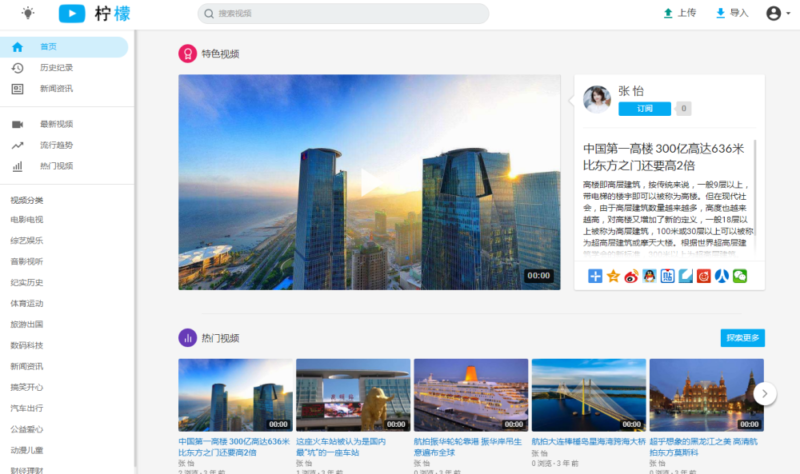Viewport: 800px width, 474px height.
Task: Share to Renren 人 icon
Action: [x=722, y=276]
